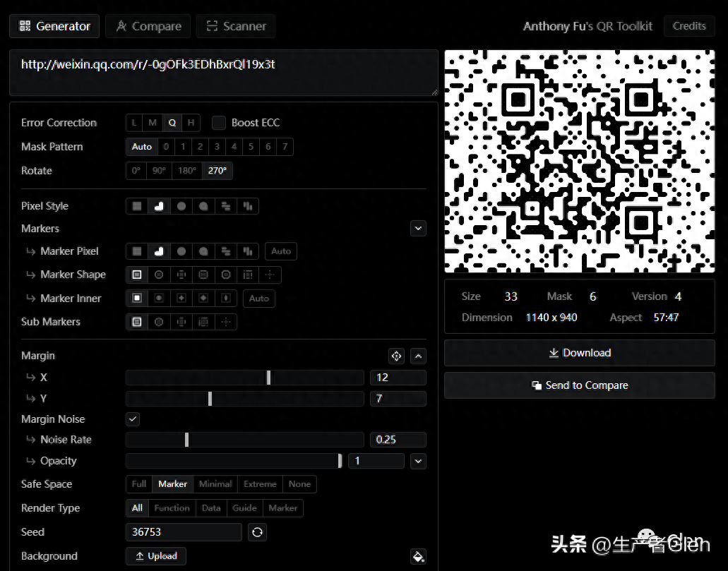Viewport: 728px width, 571px height.
Task: Set Marker Pixel to the column icon
Action: pyautogui.click(x=248, y=251)
